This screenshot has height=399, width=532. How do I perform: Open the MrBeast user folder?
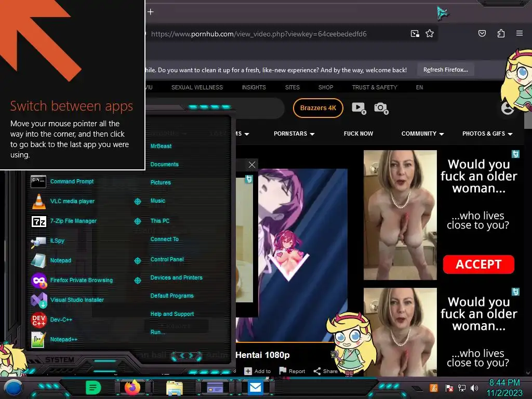(x=161, y=146)
